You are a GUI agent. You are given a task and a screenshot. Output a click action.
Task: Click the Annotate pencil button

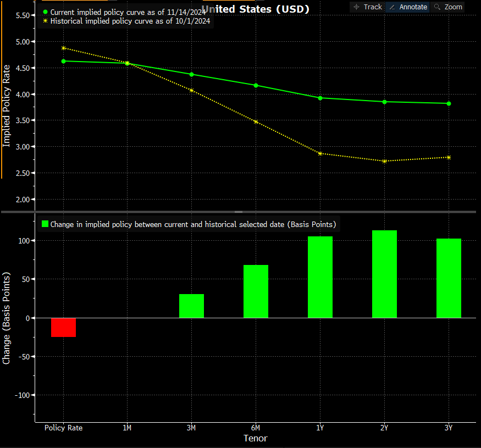[x=408, y=7]
